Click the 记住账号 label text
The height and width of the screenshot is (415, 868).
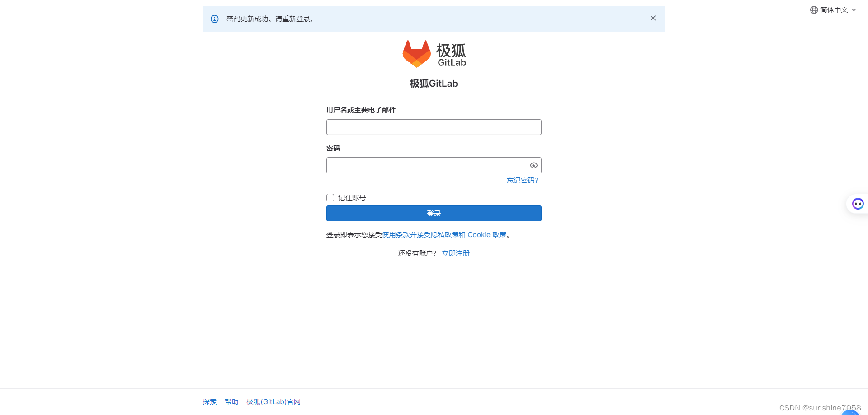click(352, 197)
